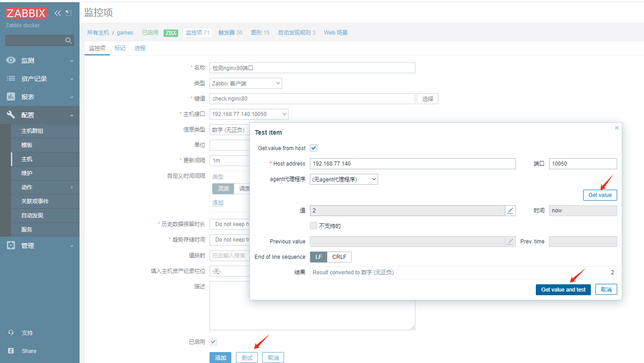Click the gear icon beside 管理
This screenshot has height=363, width=644.
(x=11, y=246)
